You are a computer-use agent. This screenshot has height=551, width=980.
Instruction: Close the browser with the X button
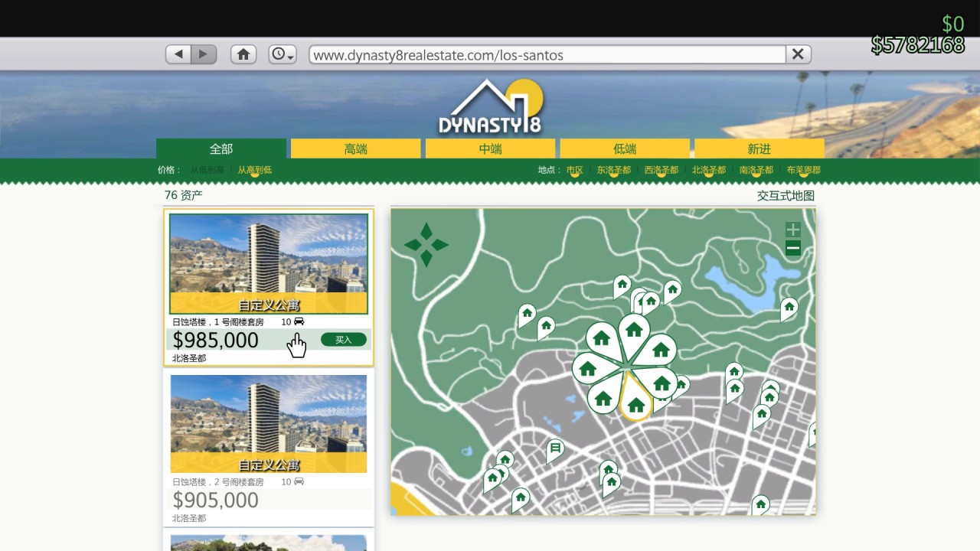click(798, 54)
